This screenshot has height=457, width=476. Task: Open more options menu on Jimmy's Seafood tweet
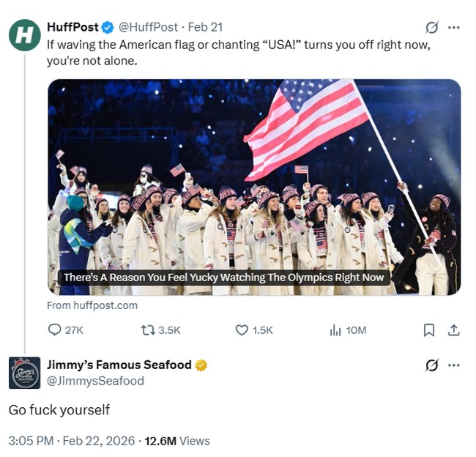tap(454, 365)
